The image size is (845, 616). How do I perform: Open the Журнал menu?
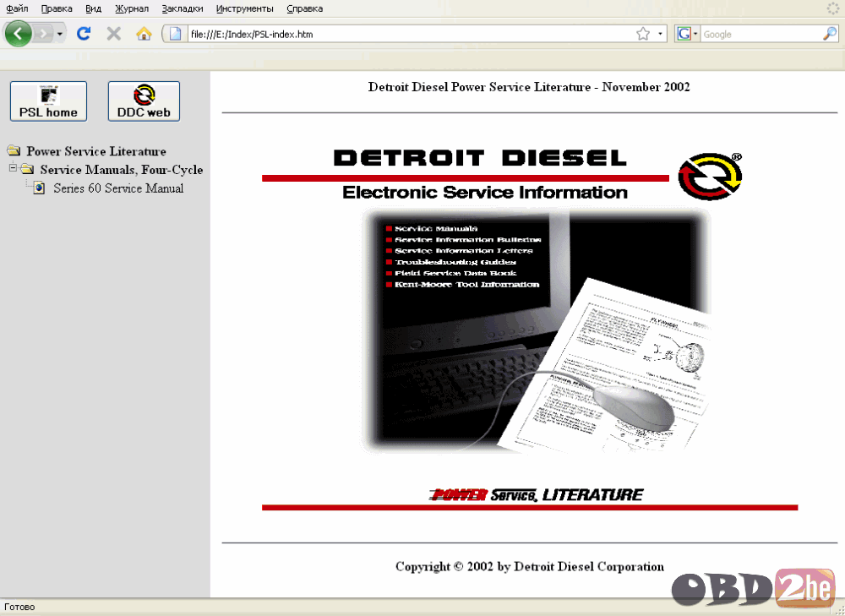coord(132,8)
